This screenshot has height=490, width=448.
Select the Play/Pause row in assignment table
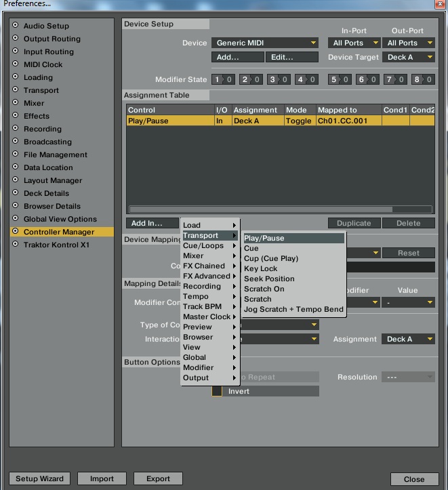(280, 121)
